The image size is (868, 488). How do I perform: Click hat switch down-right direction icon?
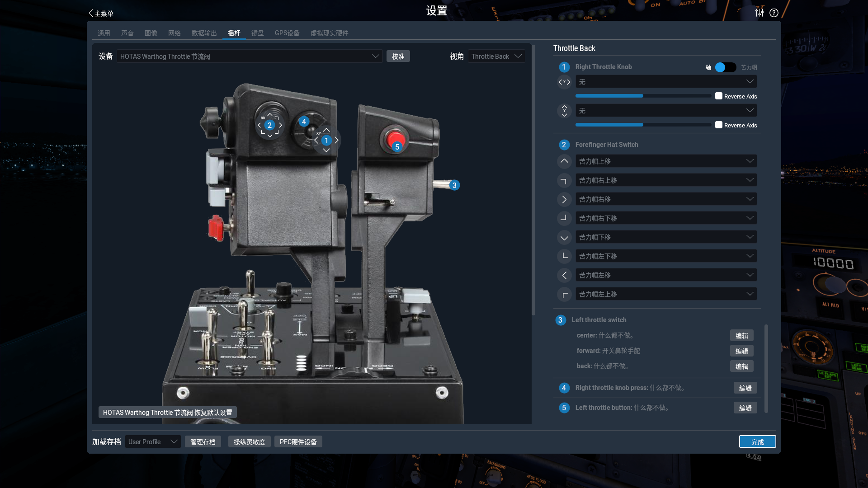pos(564,218)
